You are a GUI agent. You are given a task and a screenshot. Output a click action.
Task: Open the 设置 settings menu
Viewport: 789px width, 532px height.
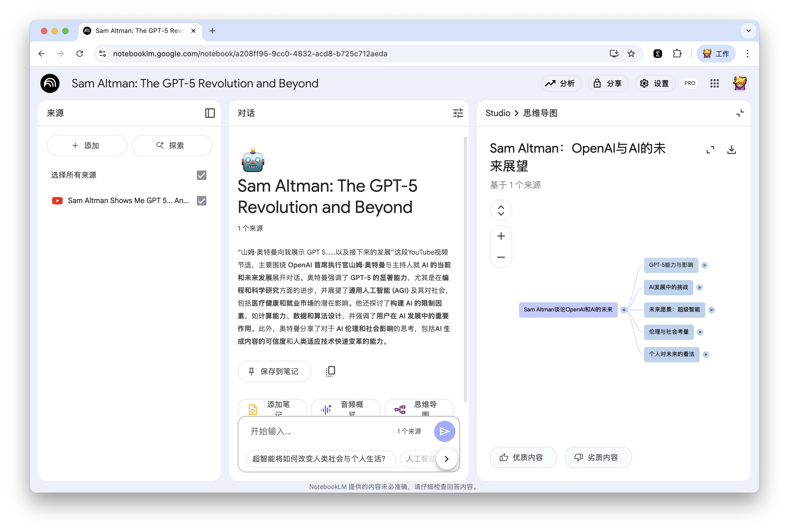(x=655, y=83)
